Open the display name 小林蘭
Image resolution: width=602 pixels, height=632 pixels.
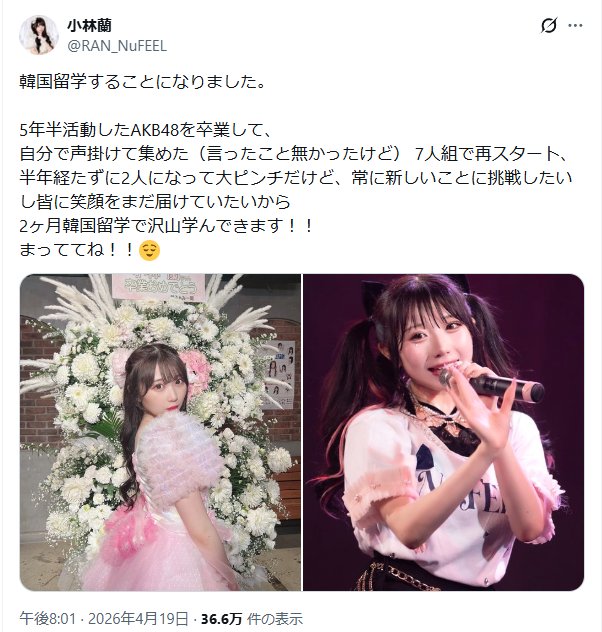(x=89, y=25)
